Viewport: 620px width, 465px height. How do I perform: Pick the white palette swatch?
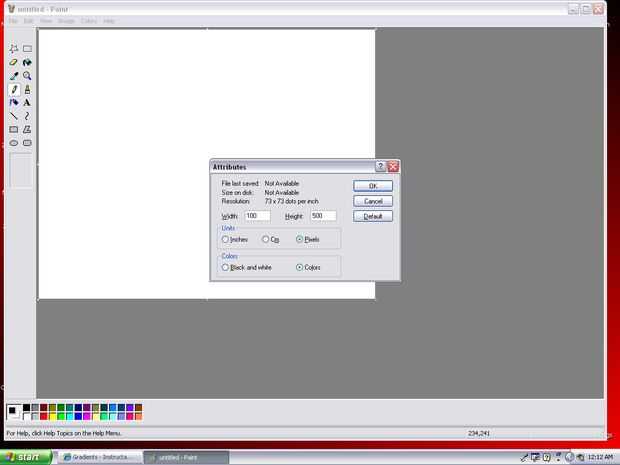click(26, 416)
